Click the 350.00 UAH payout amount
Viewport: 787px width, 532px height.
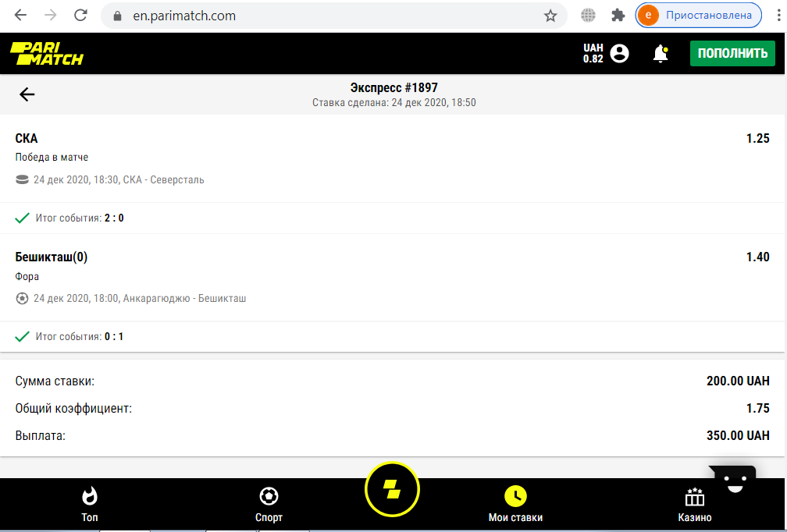click(x=738, y=435)
